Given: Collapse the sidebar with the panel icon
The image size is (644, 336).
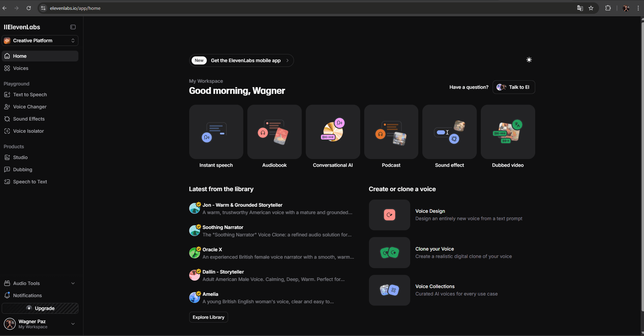Looking at the screenshot, I should (73, 27).
